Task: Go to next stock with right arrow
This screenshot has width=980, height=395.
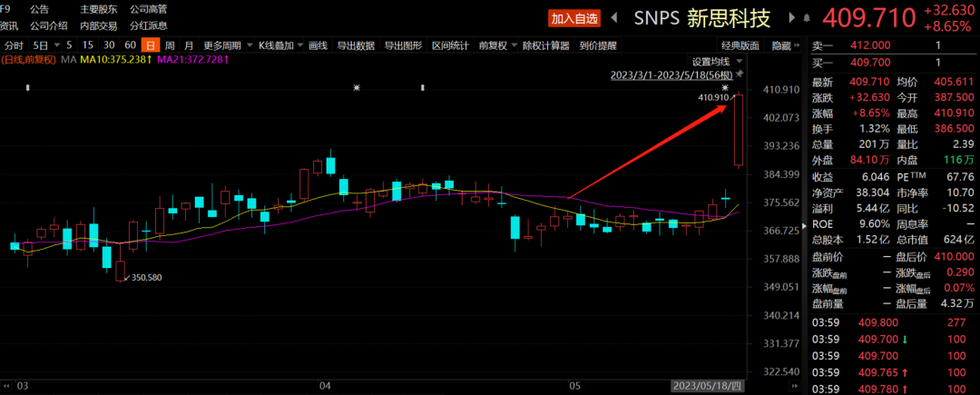Action: (x=792, y=18)
